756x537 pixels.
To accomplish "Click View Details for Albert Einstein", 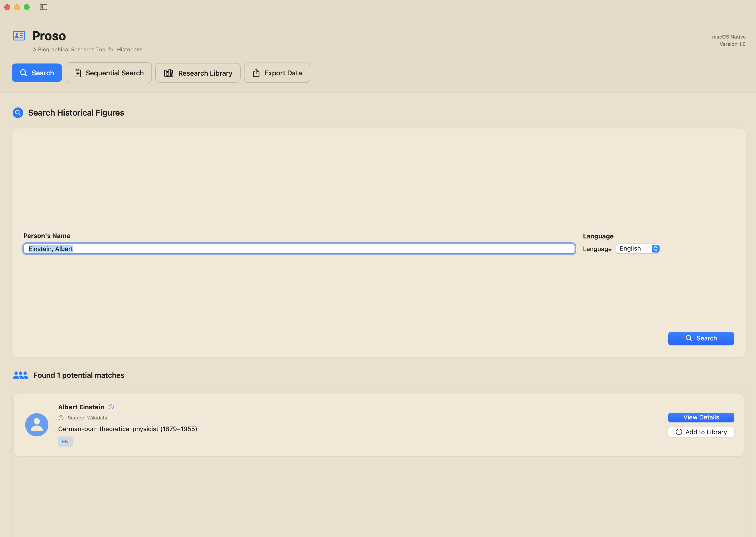I will [x=701, y=417].
